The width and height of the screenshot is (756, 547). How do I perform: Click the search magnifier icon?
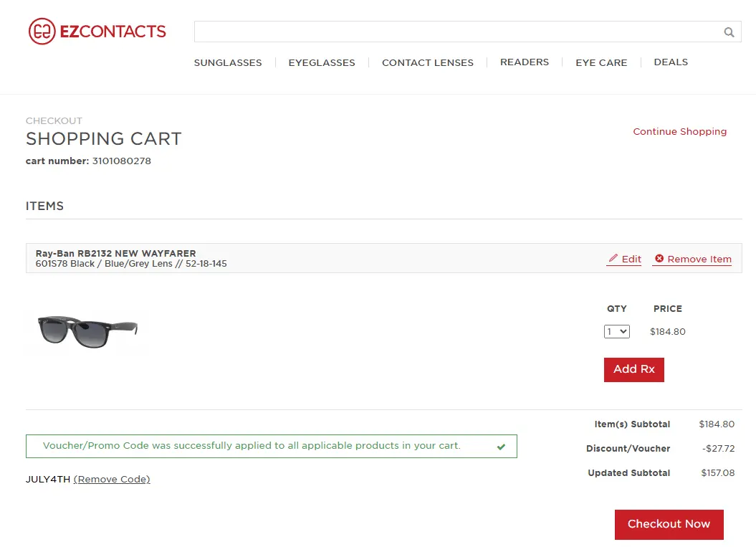(x=729, y=32)
